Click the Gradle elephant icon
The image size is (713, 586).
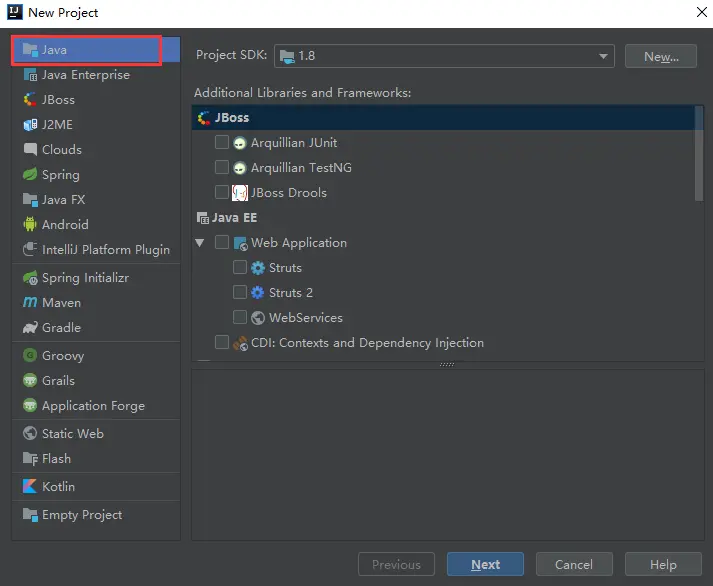pyautogui.click(x=30, y=327)
